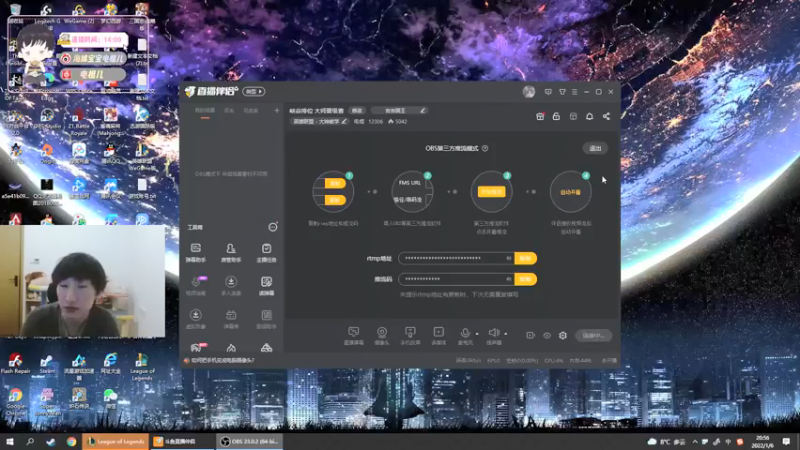The height and width of the screenshot is (450, 800).
Task: Edit the 英雄联盟 category pill
Action: tap(320, 121)
